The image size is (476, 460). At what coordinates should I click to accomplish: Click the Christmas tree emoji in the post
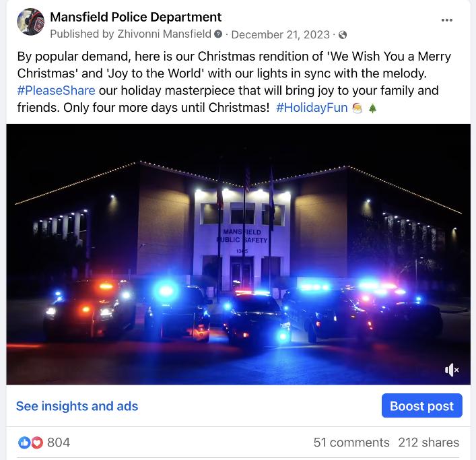pyautogui.click(x=372, y=108)
